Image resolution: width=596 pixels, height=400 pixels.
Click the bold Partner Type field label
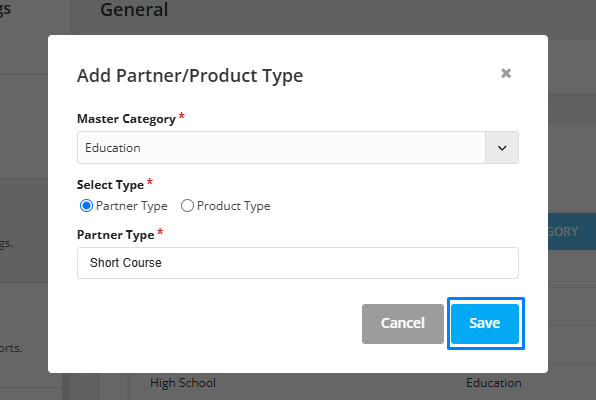point(116,235)
